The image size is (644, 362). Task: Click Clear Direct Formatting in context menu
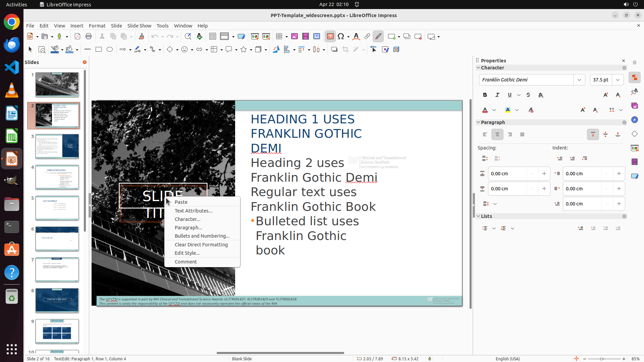click(x=201, y=245)
